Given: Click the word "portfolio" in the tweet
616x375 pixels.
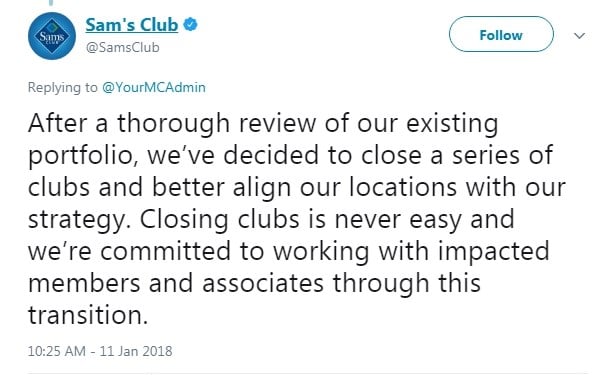Looking at the screenshot, I should click(81, 156).
